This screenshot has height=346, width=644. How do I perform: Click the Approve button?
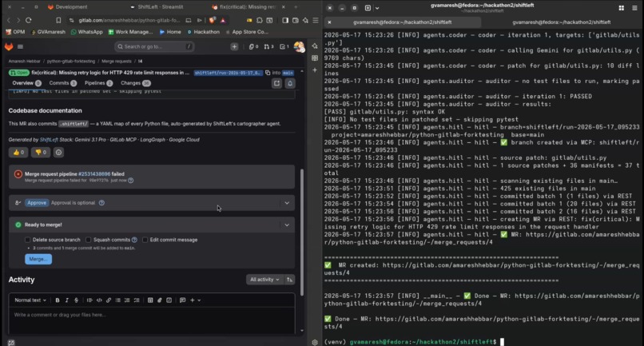(37, 203)
